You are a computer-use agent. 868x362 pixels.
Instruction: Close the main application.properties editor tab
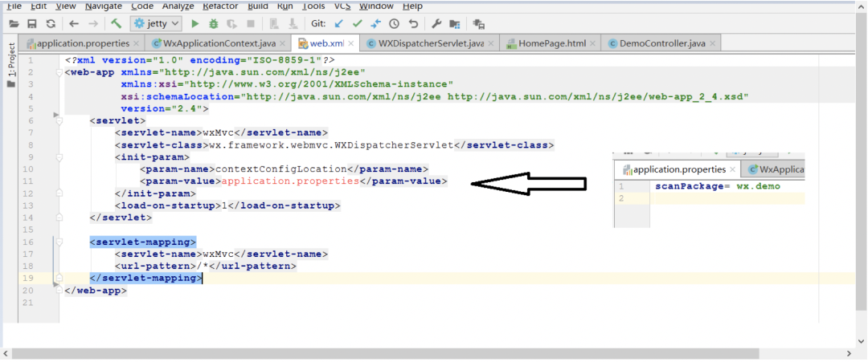click(x=136, y=43)
